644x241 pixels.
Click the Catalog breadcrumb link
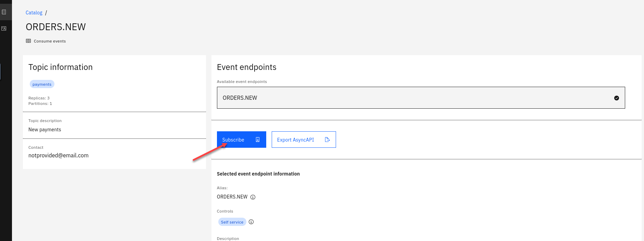pos(34,13)
